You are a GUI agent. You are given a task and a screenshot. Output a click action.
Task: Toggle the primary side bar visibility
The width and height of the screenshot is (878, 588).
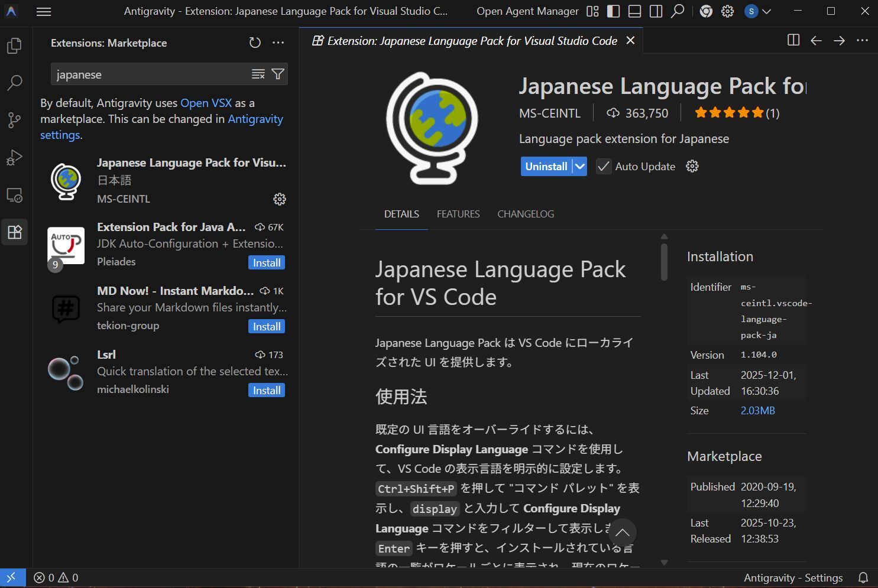(613, 11)
